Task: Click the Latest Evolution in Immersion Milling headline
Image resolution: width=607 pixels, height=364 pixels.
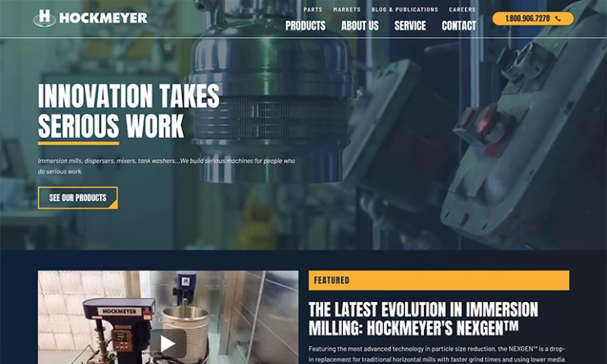Action: (x=423, y=318)
